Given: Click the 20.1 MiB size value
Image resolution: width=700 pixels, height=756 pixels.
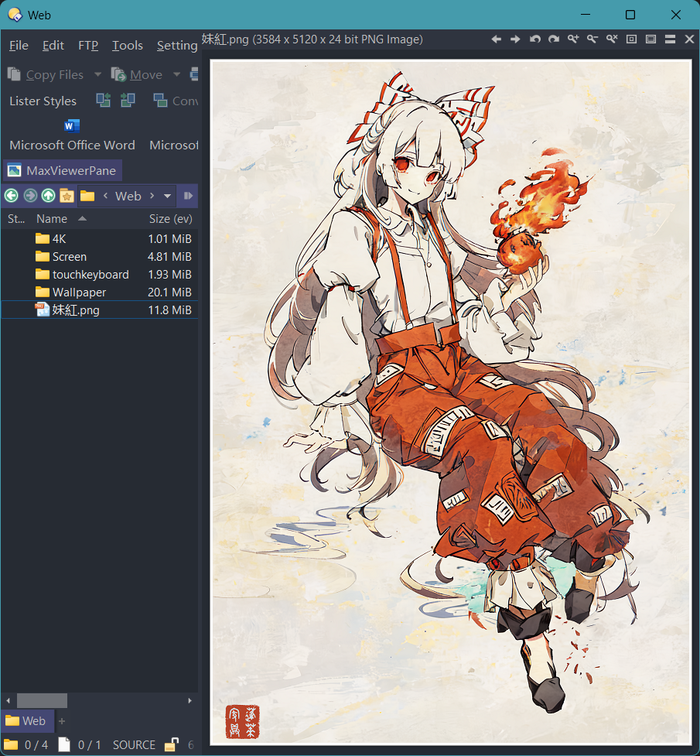Looking at the screenshot, I should 169,292.
